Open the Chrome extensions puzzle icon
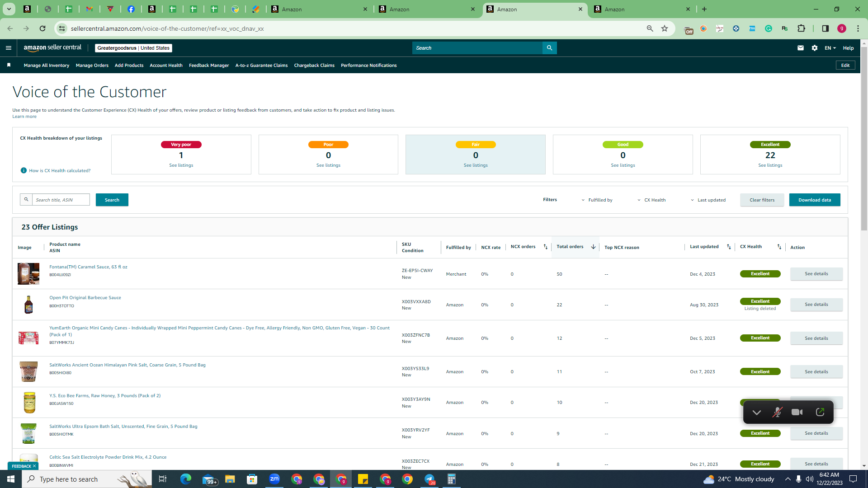 pos(801,28)
